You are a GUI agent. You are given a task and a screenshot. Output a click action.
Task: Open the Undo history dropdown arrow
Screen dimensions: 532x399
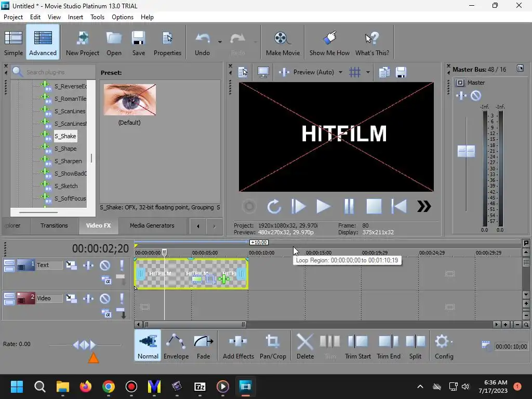(220, 42)
